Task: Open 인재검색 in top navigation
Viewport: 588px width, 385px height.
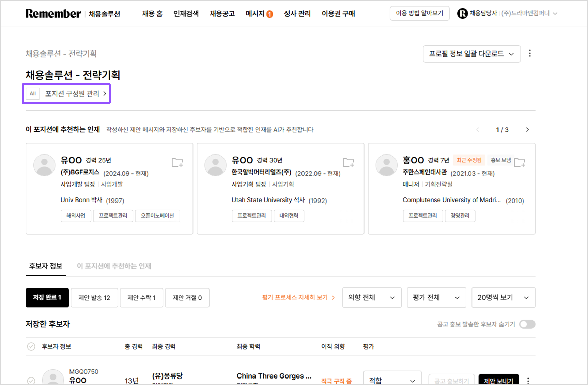Action: coord(186,14)
